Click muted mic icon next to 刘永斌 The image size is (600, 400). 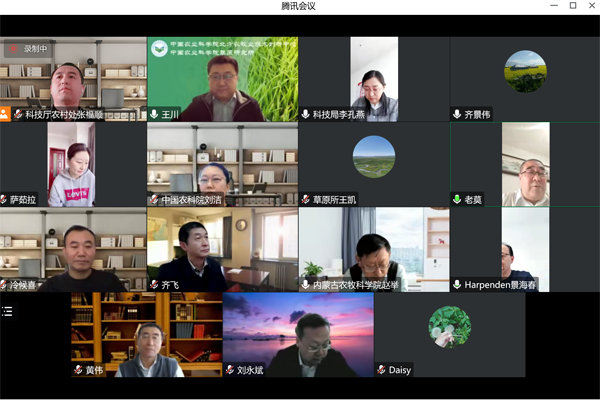tap(230, 370)
